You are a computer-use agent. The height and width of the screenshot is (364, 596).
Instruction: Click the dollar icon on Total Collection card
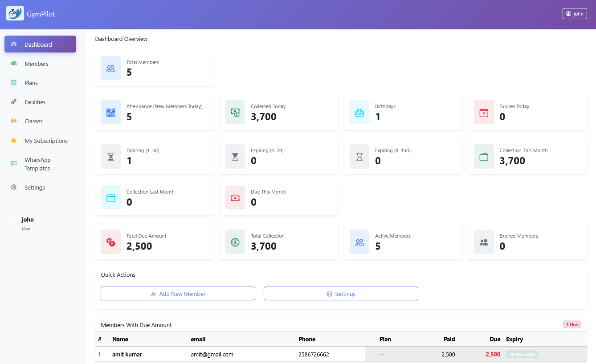click(x=235, y=242)
